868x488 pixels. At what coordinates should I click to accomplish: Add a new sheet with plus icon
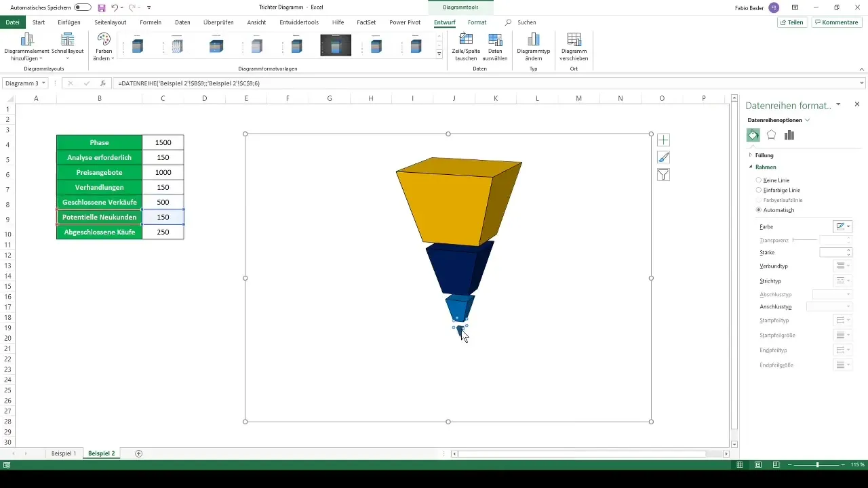139,453
